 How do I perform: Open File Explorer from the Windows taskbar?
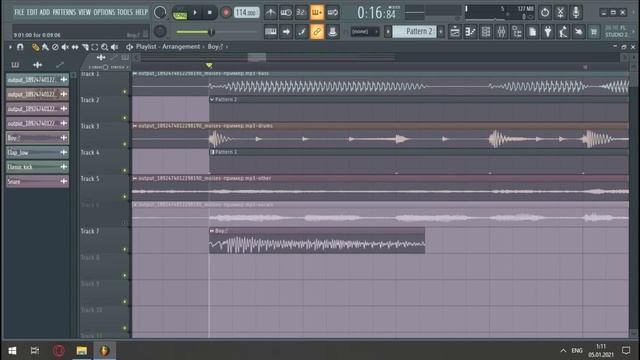pos(82,350)
